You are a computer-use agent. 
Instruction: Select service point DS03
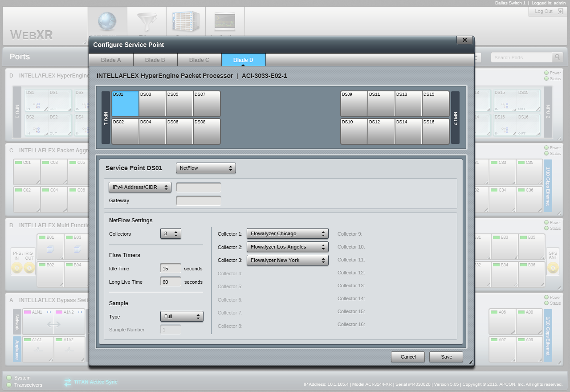coord(152,104)
